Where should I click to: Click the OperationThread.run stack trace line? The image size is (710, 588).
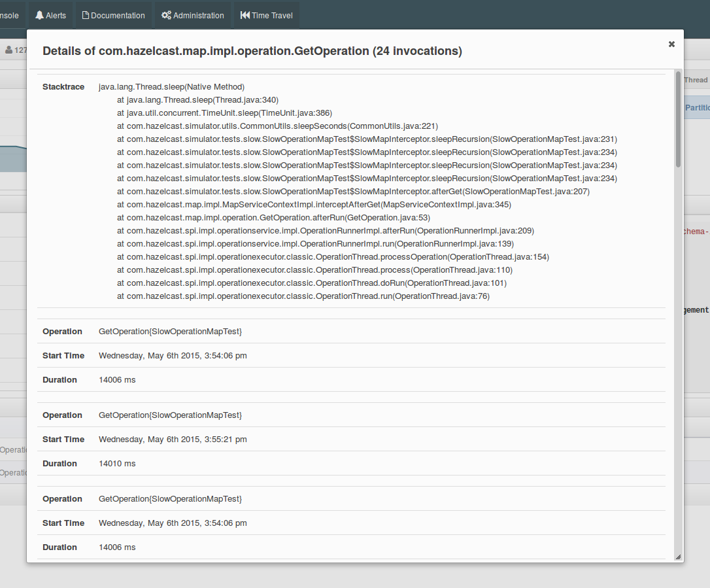tap(303, 296)
